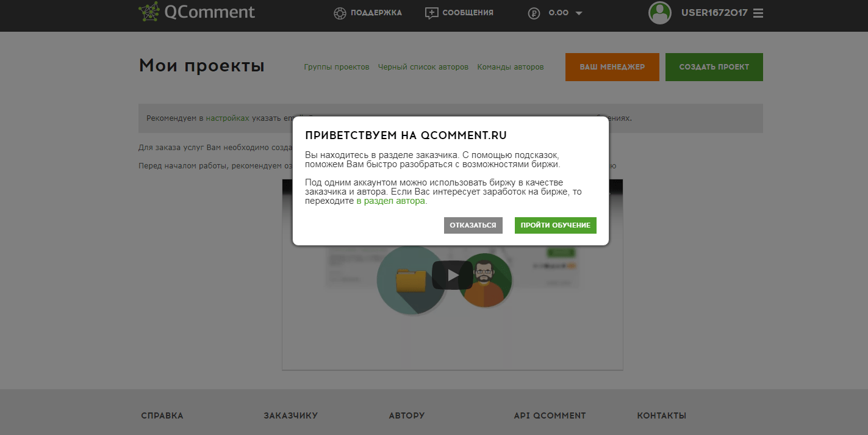Image resolution: width=868 pixels, height=435 pixels.
Task: Open the ПОДДЕРЖКА menu item
Action: pos(376,13)
